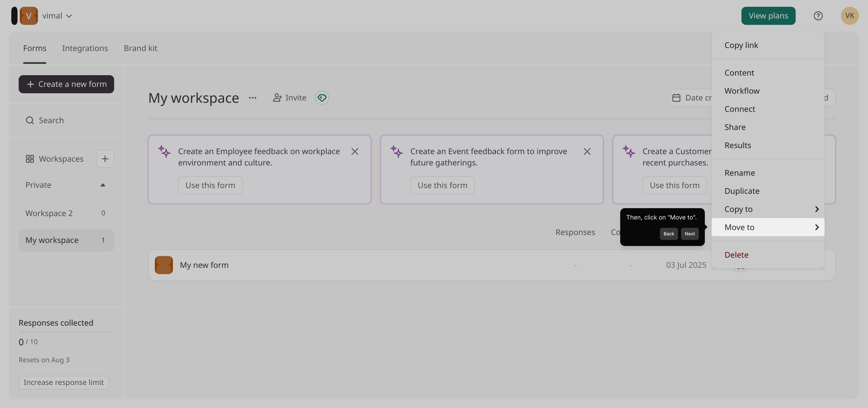Screen dimensions: 868x408
Task: Choose Share in the form menu
Action: click(x=768, y=127)
